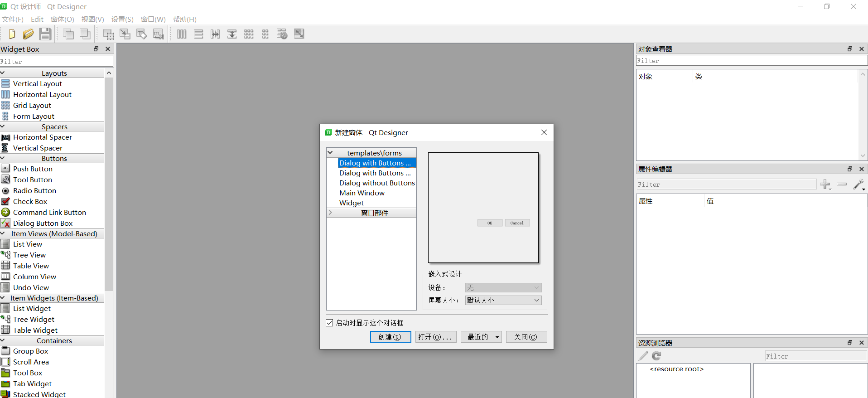Open the 文件(F) menu
868x398 pixels.
pos(13,19)
